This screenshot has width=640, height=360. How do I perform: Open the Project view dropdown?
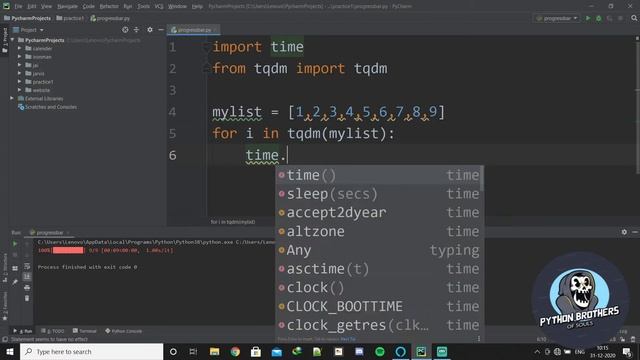pos(29,30)
